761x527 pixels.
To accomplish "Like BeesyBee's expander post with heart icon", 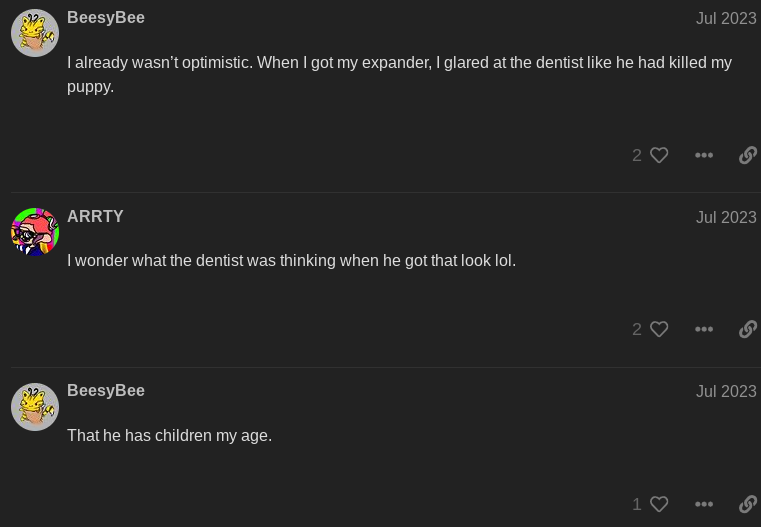I will coord(659,155).
